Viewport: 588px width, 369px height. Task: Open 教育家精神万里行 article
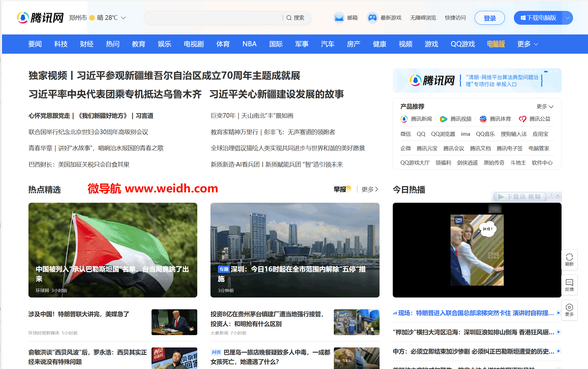pos(273,132)
